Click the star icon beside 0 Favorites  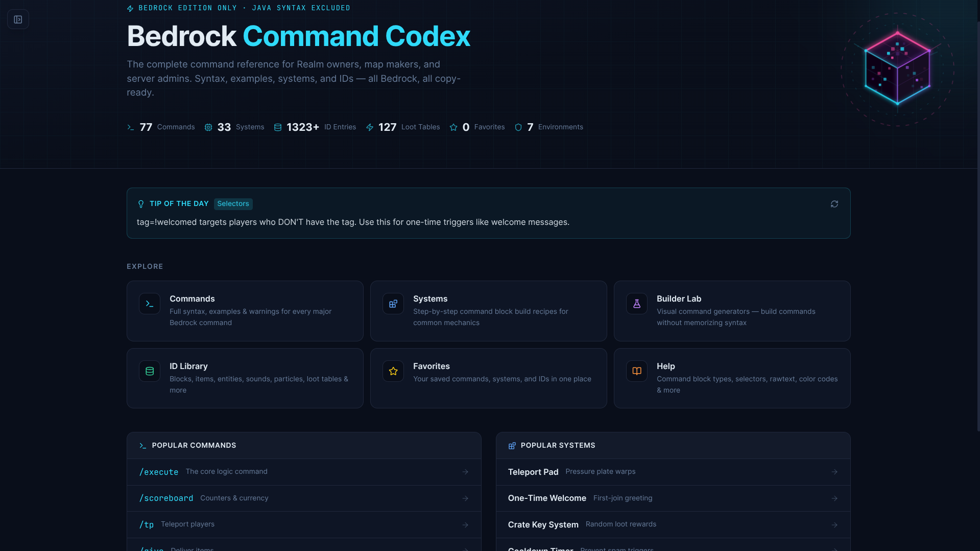coord(453,127)
